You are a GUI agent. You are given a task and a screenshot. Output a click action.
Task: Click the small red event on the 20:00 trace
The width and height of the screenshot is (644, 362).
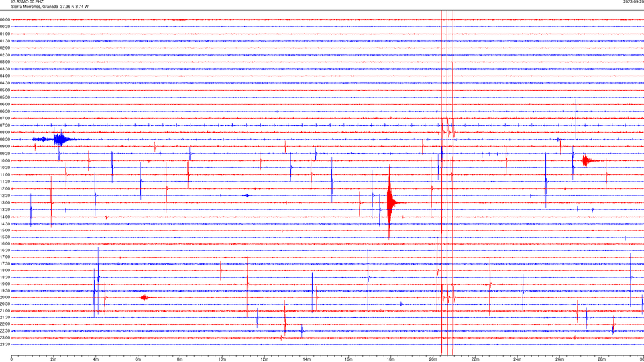tap(145, 298)
